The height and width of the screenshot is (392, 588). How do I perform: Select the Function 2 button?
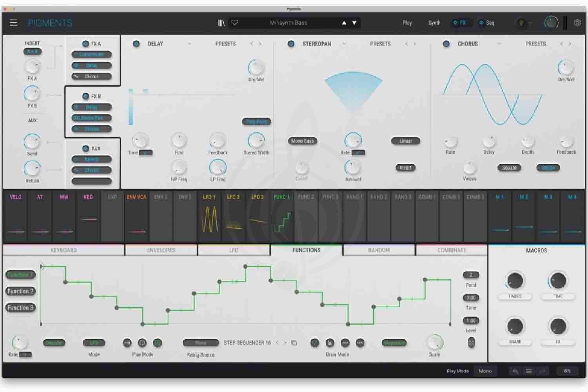point(20,291)
